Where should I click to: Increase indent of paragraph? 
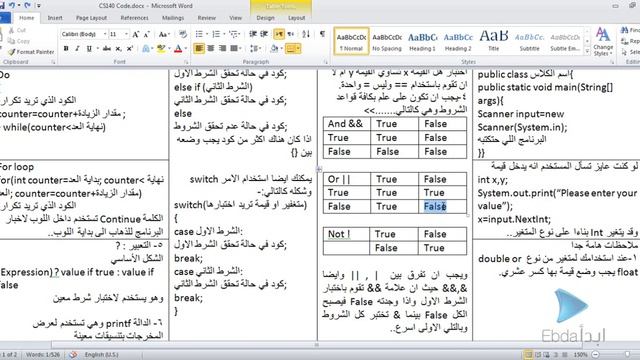point(264,34)
